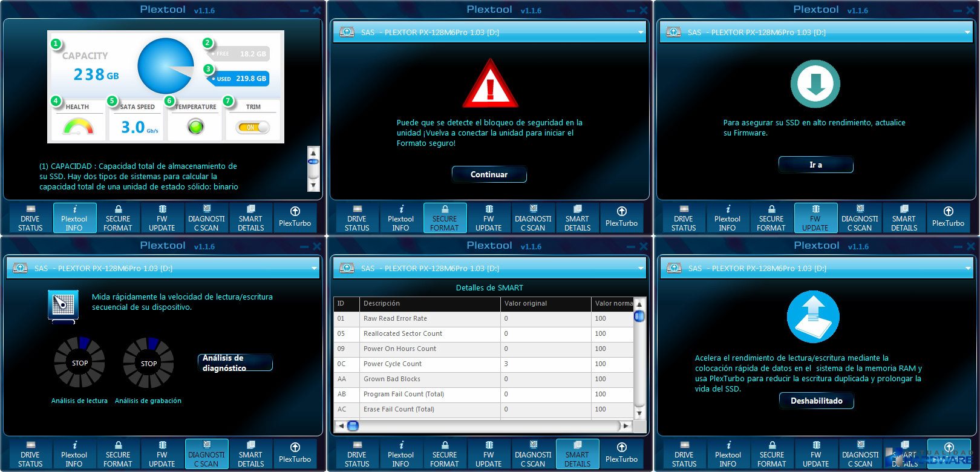Click the green TEMPERATURE indicator light
Image resolution: width=980 pixels, height=472 pixels.
click(x=195, y=127)
